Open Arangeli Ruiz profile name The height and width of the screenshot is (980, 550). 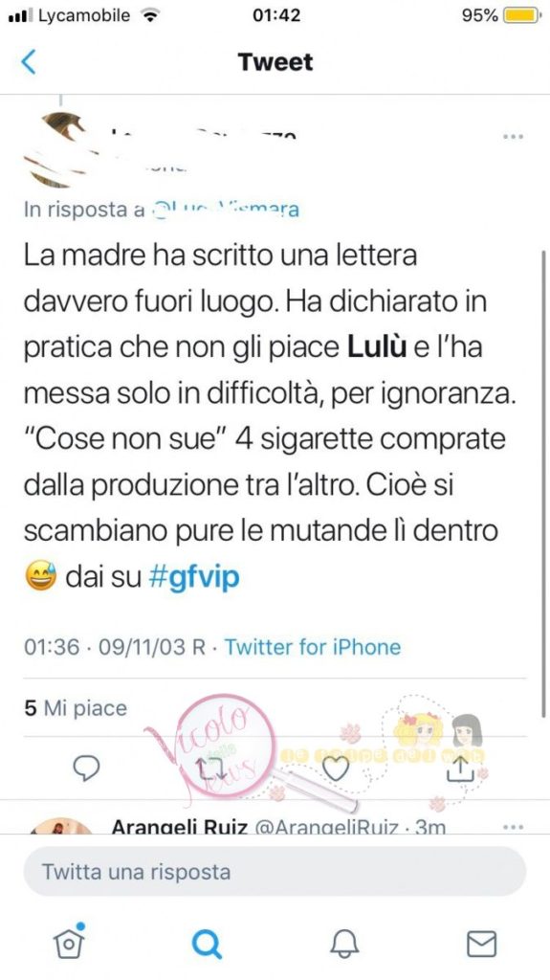point(178,827)
